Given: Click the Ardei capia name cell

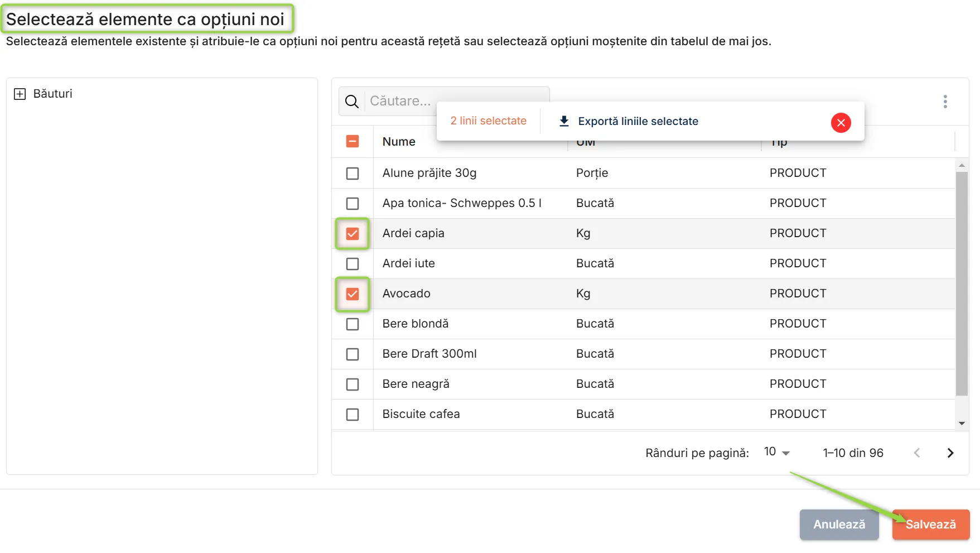Looking at the screenshot, I should [x=413, y=233].
